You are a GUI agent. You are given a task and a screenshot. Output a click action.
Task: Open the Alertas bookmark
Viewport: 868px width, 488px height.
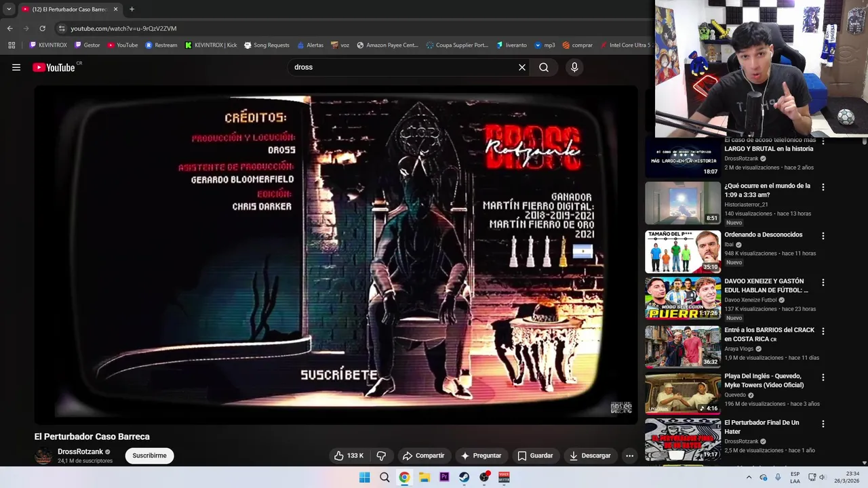311,45
